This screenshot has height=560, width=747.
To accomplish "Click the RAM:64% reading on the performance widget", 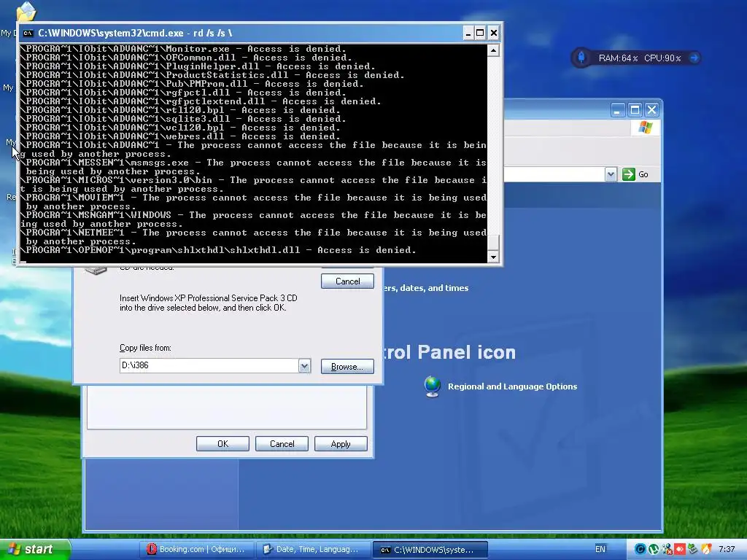I will [x=618, y=58].
